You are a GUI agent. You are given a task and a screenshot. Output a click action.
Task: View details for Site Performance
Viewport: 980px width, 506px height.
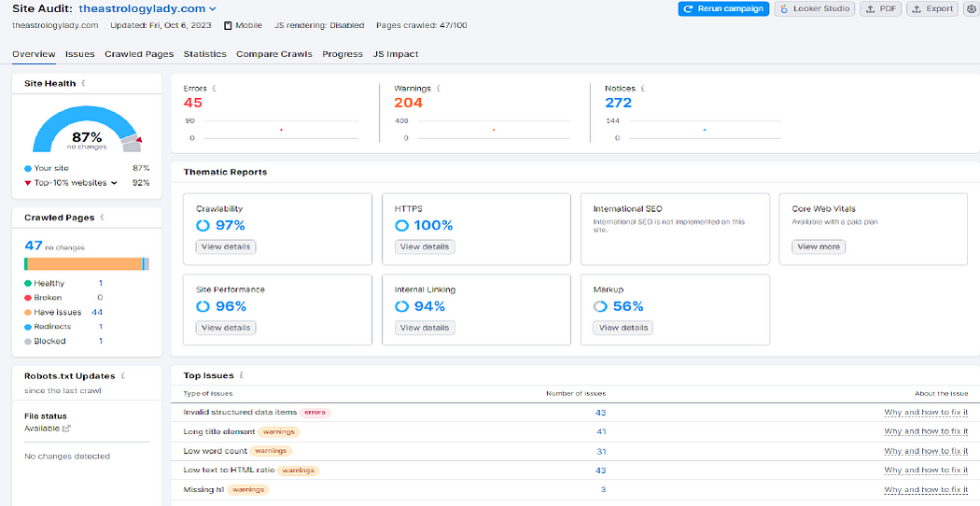pyautogui.click(x=226, y=327)
